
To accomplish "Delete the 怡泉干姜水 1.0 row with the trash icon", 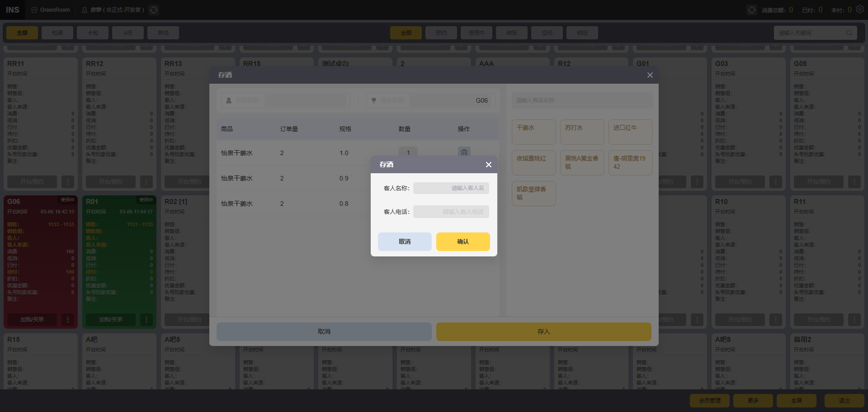I will [x=464, y=152].
